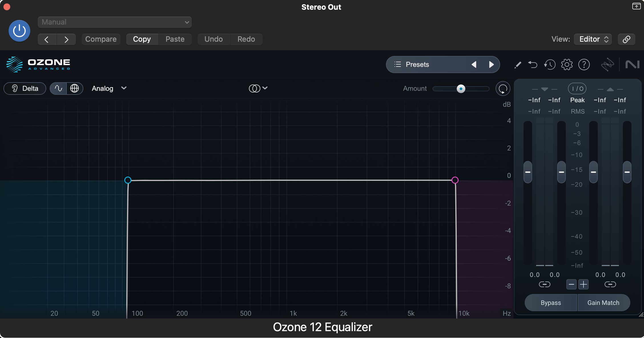Open the stereo channel mode dropdown
Image resolution: width=644 pixels, height=338 pixels.
pyautogui.click(x=258, y=88)
